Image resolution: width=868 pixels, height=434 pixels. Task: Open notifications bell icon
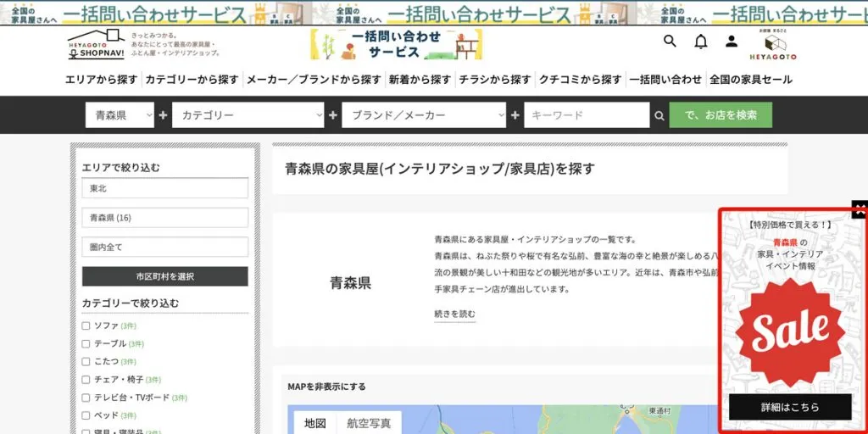pyautogui.click(x=701, y=42)
